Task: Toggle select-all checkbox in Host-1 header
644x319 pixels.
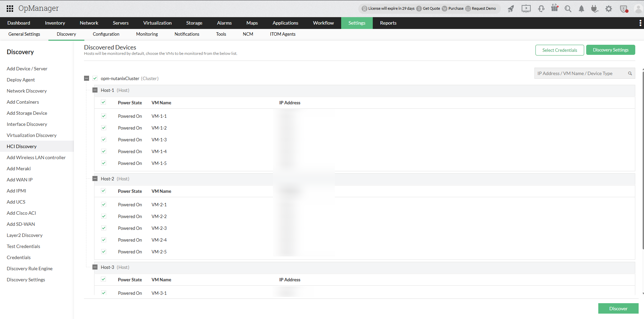Action: pos(104,102)
